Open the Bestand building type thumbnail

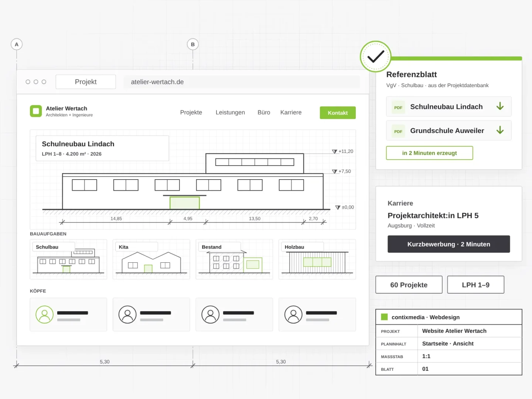234,259
